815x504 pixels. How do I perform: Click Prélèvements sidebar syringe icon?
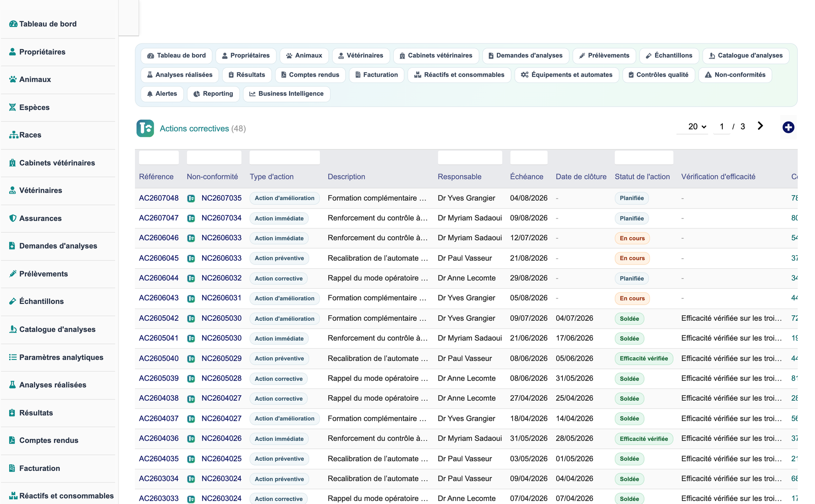point(13,274)
